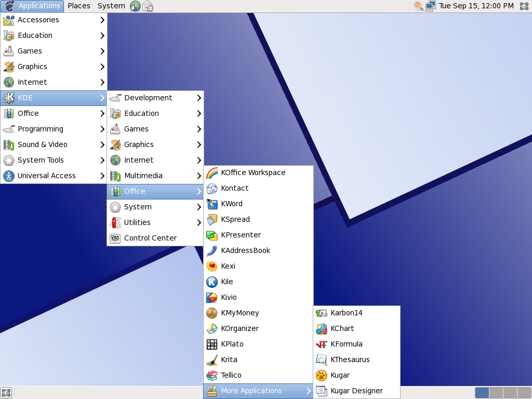Open the KDE Education submenu entry
532x399 pixels.
155,114
